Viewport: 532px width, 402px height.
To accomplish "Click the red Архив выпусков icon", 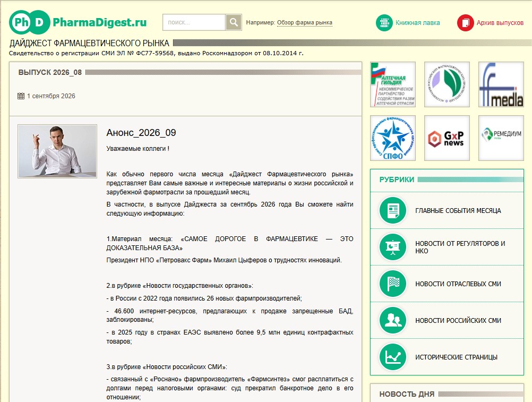I will click(x=465, y=23).
